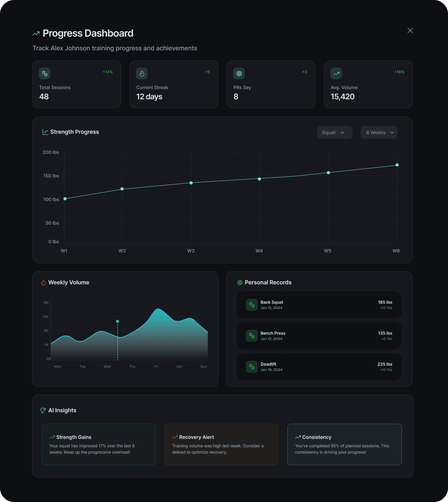The image size is (448, 502).
Task: Open the Strength Gains insight card
Action: point(99,444)
